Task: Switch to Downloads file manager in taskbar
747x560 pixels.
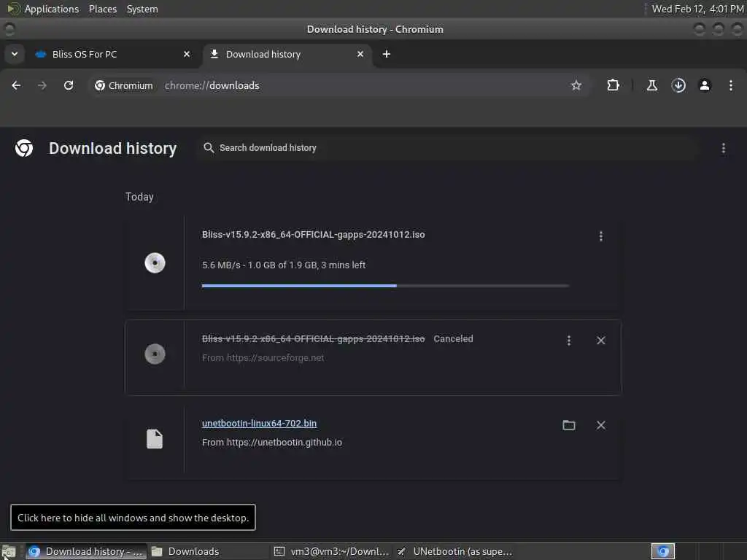Action: pos(208,551)
